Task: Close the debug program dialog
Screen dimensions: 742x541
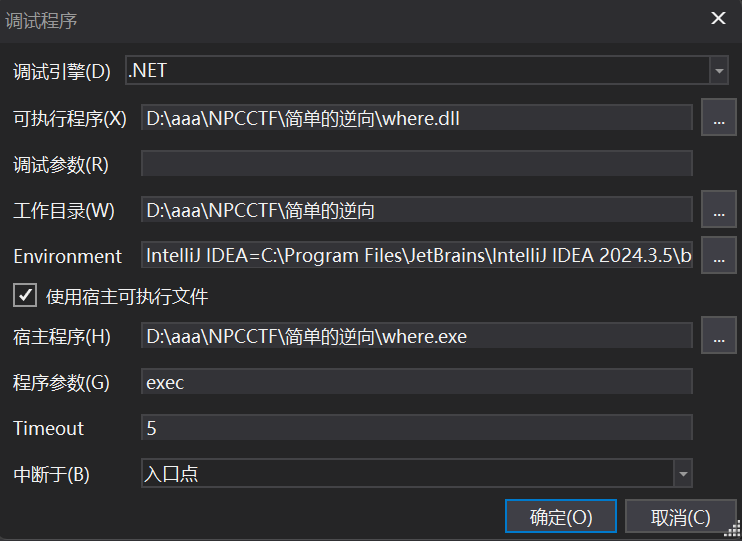Action: (718, 19)
